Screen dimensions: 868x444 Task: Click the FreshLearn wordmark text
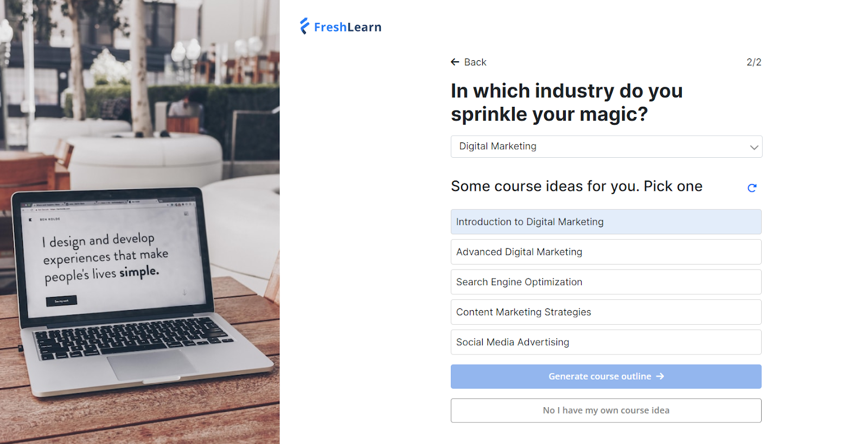(x=348, y=27)
